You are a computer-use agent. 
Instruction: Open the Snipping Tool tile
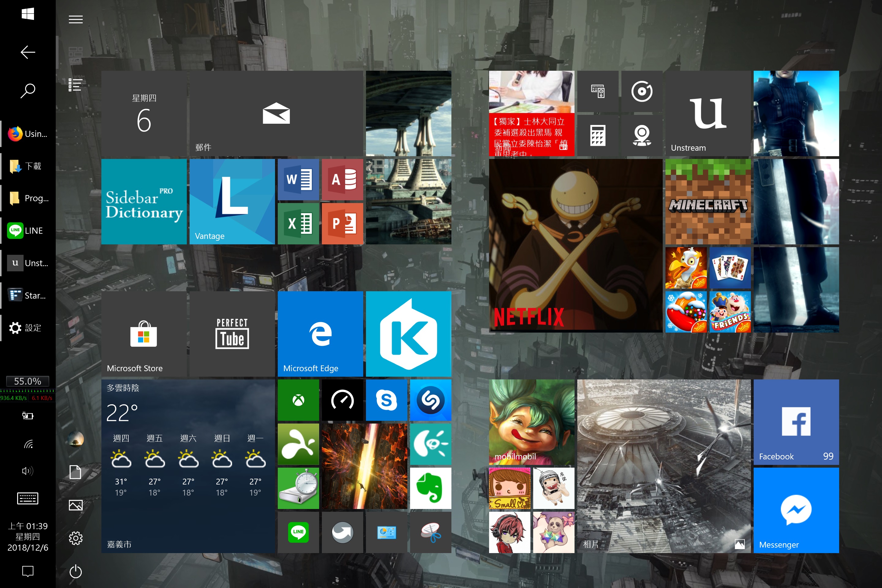tap(431, 533)
